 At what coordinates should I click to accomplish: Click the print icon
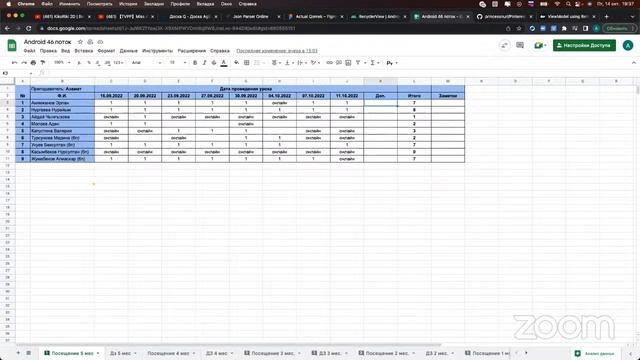[x=33, y=63]
